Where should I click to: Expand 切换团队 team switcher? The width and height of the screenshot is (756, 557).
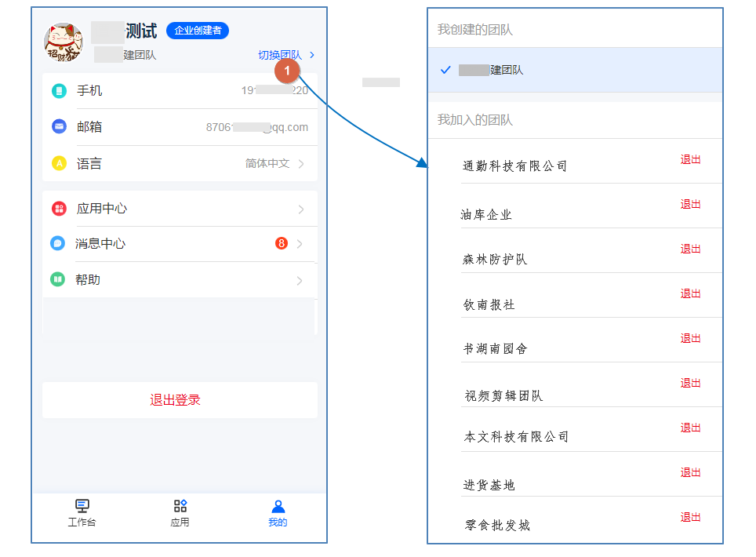[x=286, y=55]
